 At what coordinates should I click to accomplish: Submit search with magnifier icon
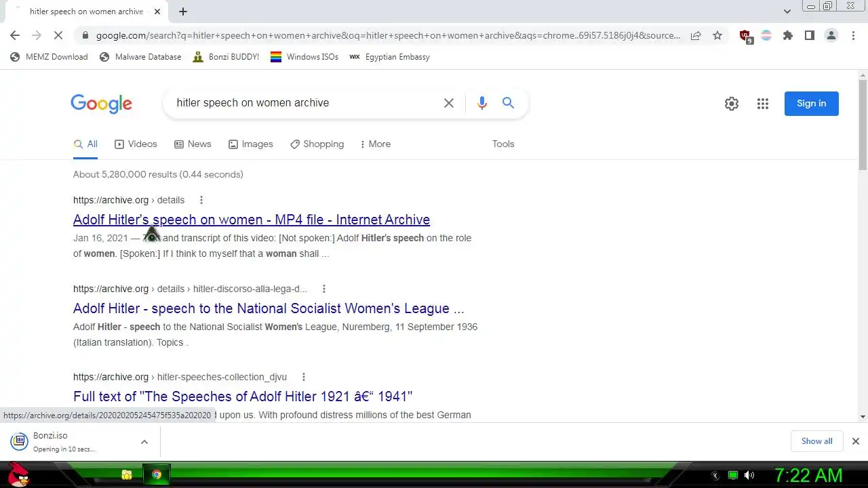tap(508, 103)
